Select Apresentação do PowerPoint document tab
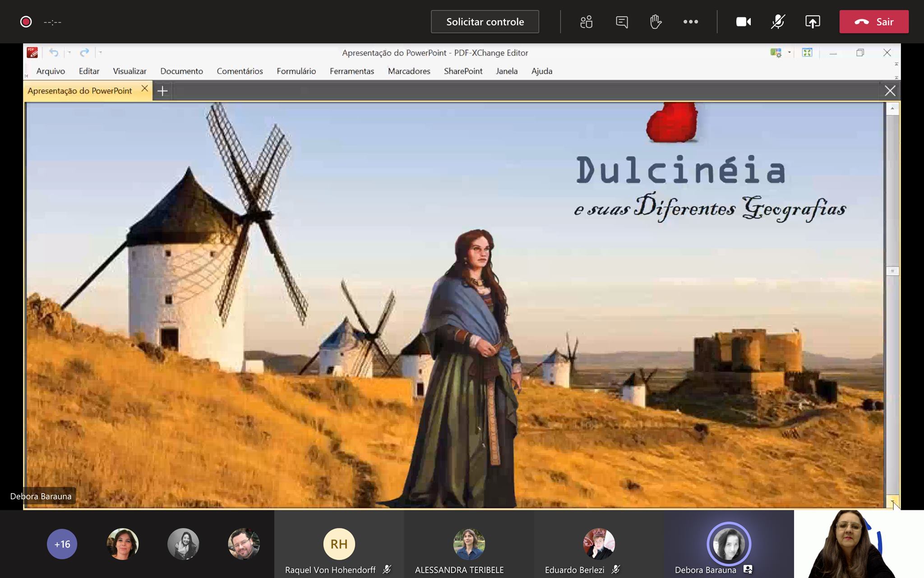 tap(80, 91)
